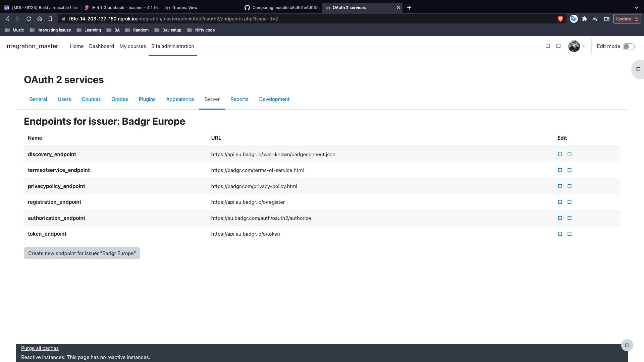Delete the termsofservice_endpoint entry
Image resolution: width=644 pixels, height=362 pixels.
(x=569, y=170)
